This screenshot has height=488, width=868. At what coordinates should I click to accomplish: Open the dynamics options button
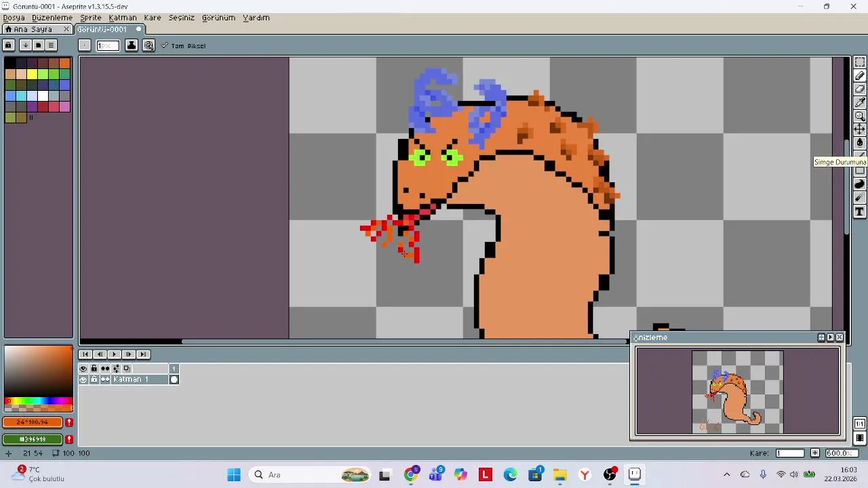click(149, 45)
